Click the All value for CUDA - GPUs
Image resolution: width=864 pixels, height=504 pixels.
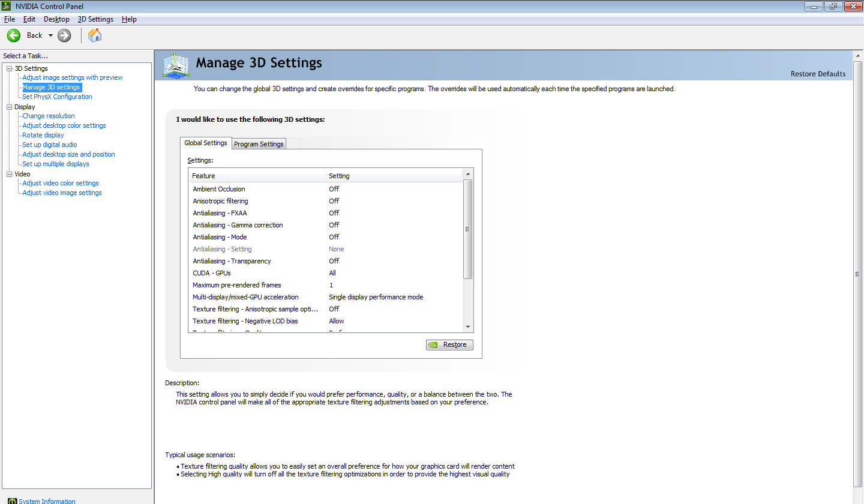point(332,273)
